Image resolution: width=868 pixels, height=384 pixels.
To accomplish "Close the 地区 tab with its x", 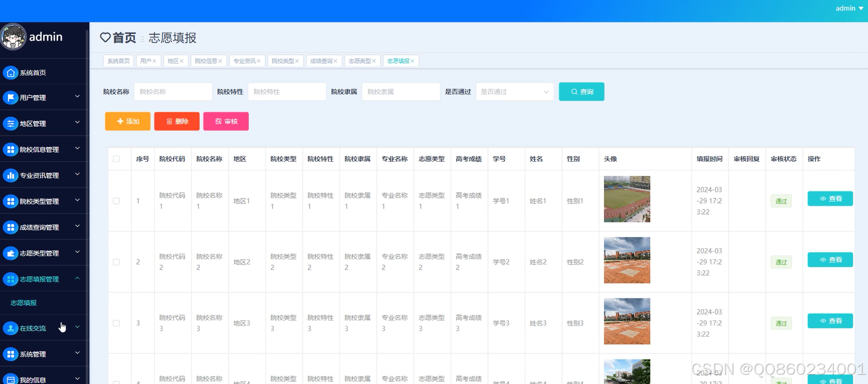I will (x=182, y=61).
